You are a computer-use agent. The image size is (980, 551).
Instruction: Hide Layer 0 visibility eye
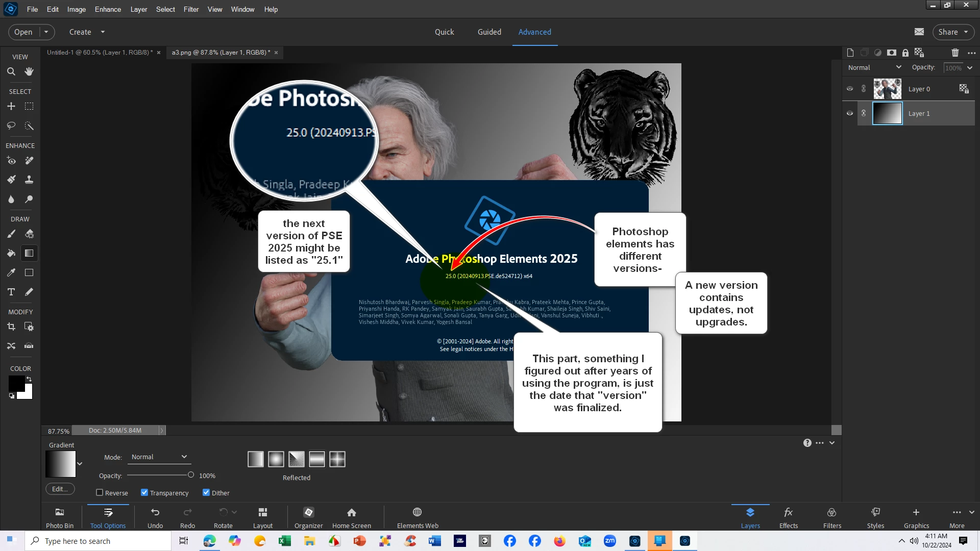[850, 89]
